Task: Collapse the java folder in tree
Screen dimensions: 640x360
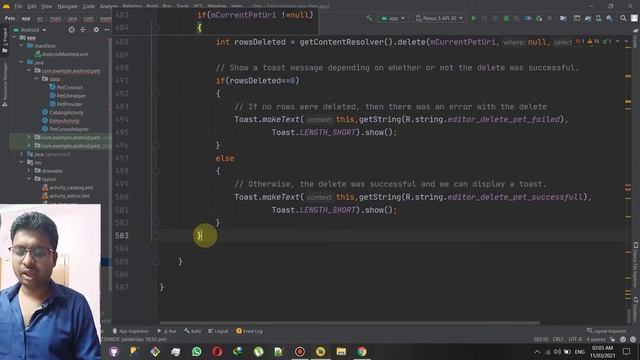Action: (22, 62)
